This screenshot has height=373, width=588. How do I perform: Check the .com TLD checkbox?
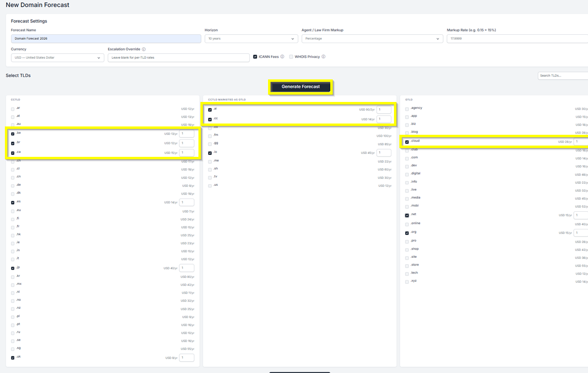point(407,158)
